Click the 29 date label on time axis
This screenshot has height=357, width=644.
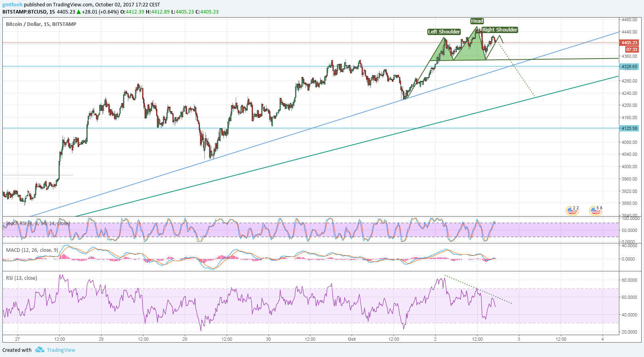185,339
